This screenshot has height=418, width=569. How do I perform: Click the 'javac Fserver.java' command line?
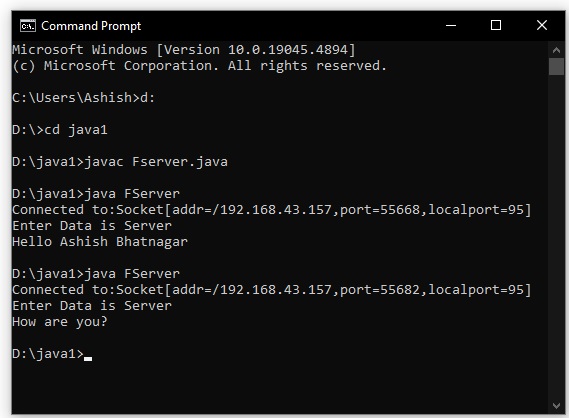[120, 162]
